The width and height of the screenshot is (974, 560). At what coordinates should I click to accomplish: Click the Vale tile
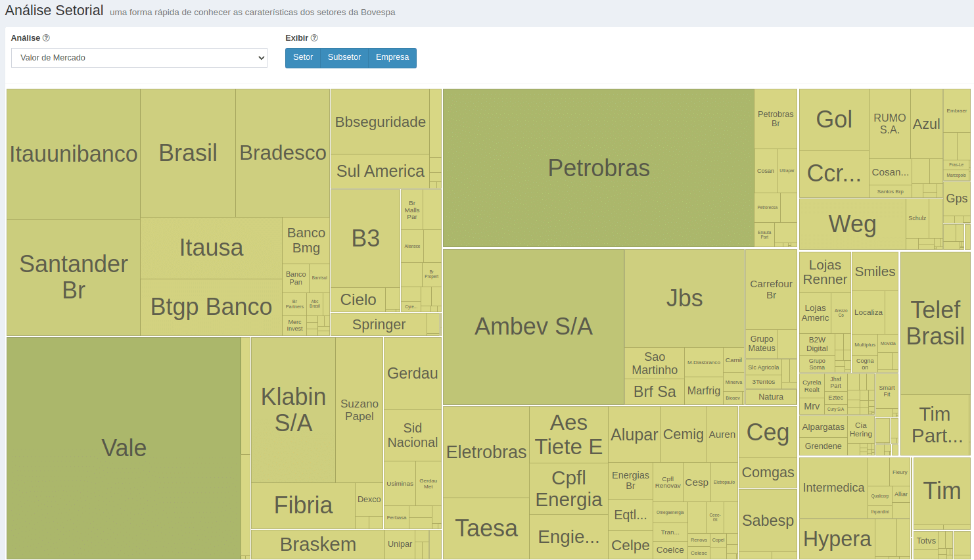[x=124, y=448]
